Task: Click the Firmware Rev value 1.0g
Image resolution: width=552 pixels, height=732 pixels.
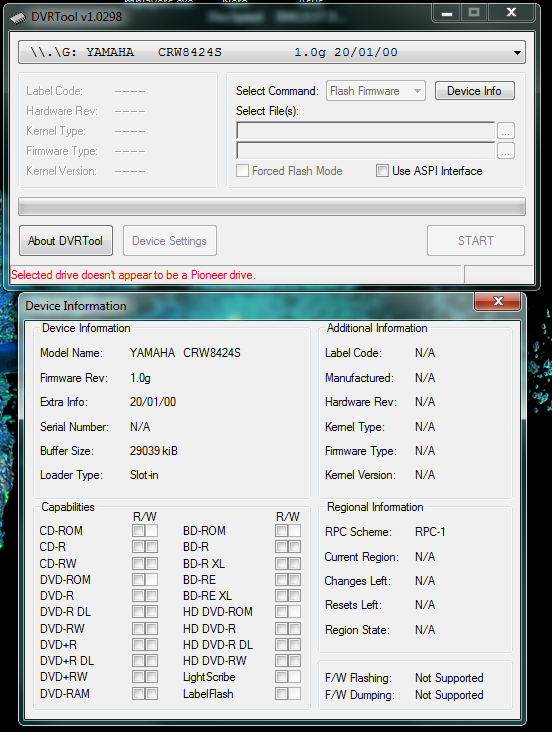Action: [x=140, y=378]
